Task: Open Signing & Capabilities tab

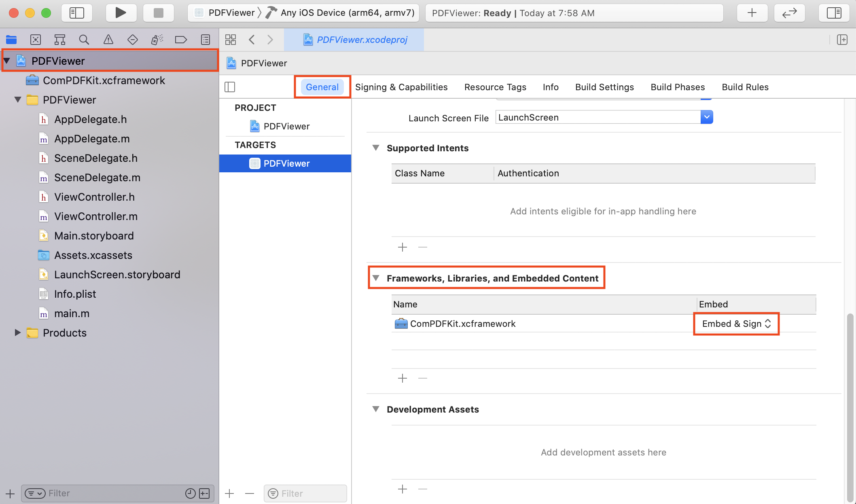Action: [x=401, y=87]
